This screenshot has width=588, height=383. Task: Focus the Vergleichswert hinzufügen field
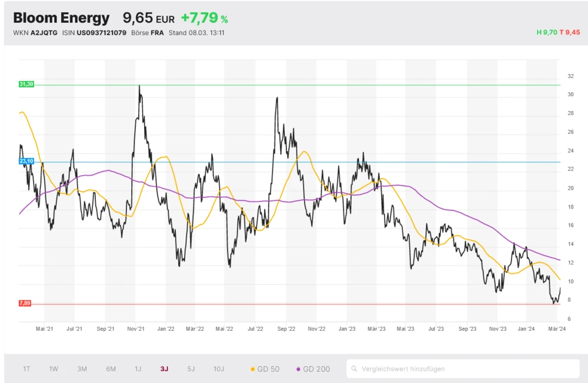pyautogui.click(x=465, y=369)
